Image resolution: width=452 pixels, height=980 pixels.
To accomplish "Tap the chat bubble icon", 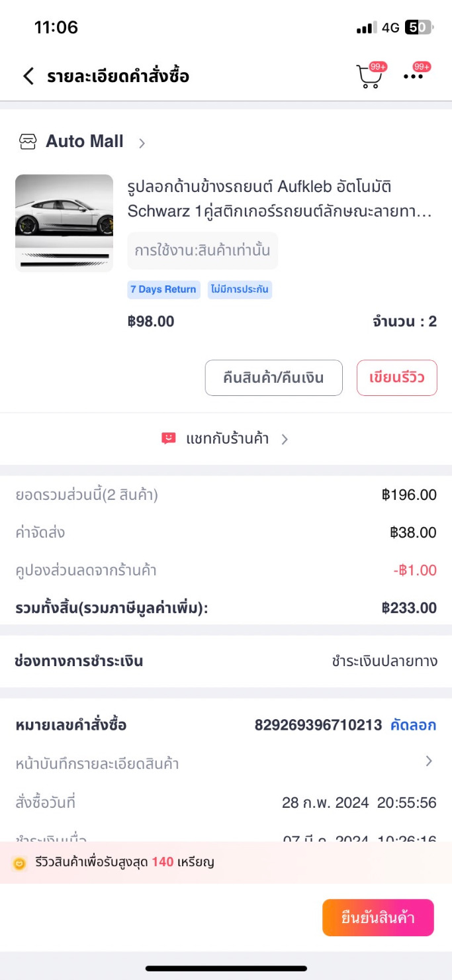I will click(x=169, y=438).
